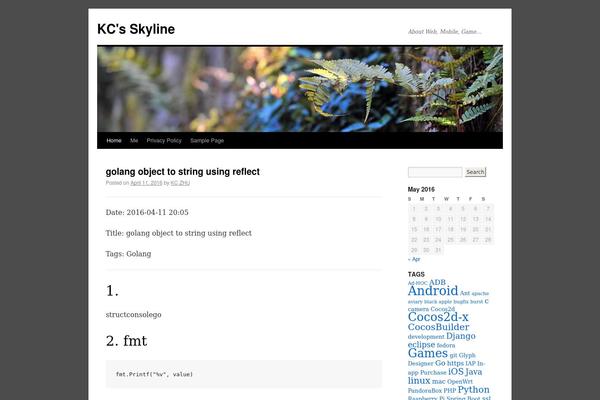The image size is (600, 400).
Task: Open the KC's Skyline site title
Action: (x=136, y=29)
